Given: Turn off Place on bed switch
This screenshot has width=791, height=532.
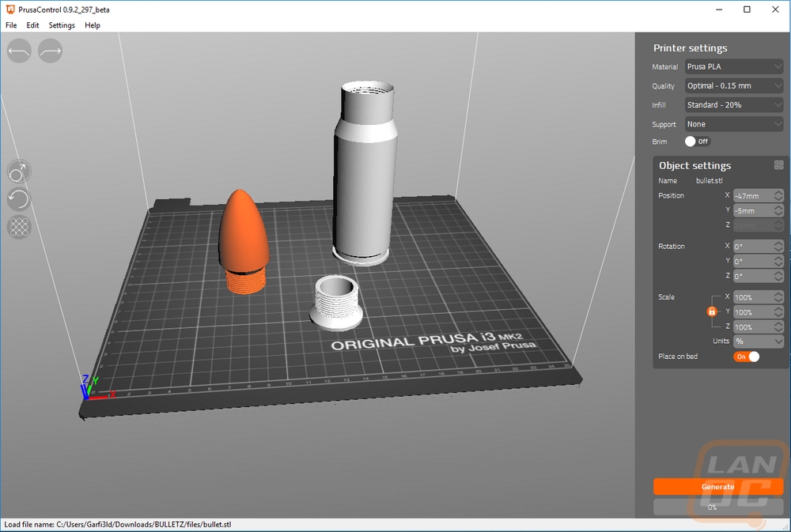Looking at the screenshot, I should pos(747,357).
